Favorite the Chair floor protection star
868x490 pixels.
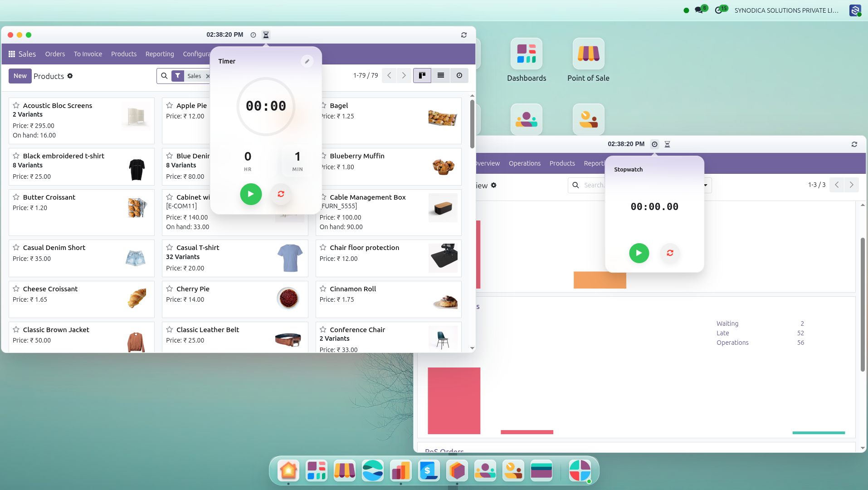click(x=323, y=247)
